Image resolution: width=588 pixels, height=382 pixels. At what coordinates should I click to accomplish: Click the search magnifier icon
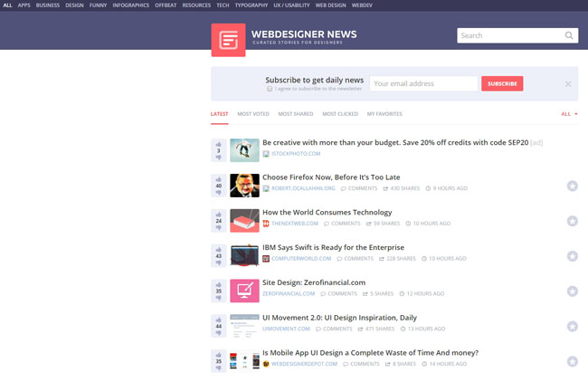tap(569, 35)
